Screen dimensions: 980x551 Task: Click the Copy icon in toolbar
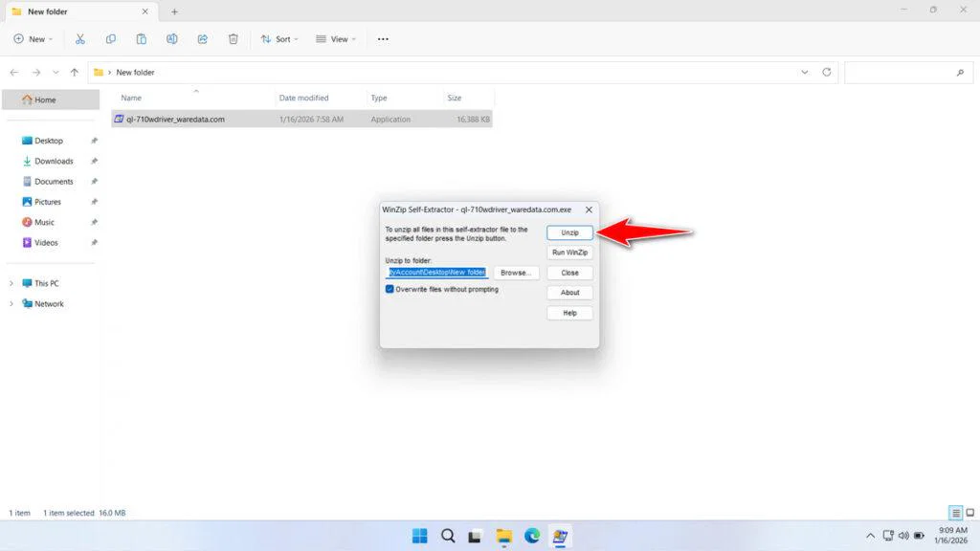[x=111, y=39]
